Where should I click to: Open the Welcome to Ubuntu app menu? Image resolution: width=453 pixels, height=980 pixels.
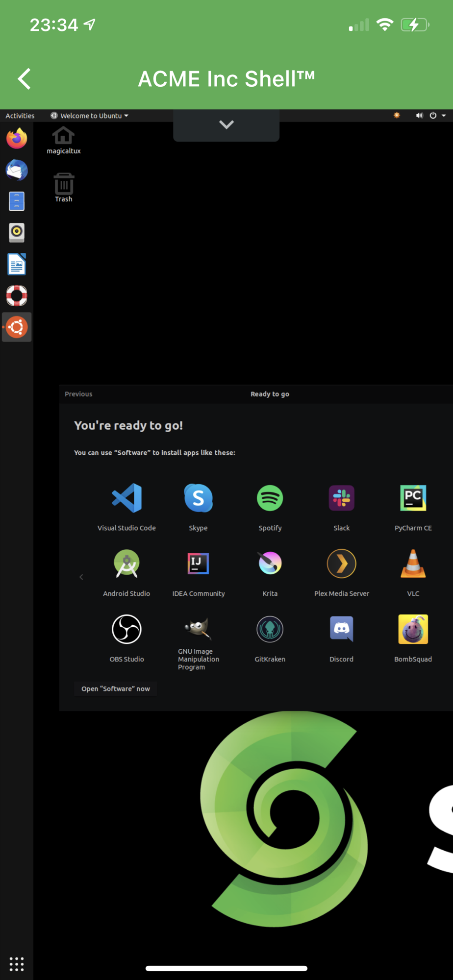tap(90, 116)
